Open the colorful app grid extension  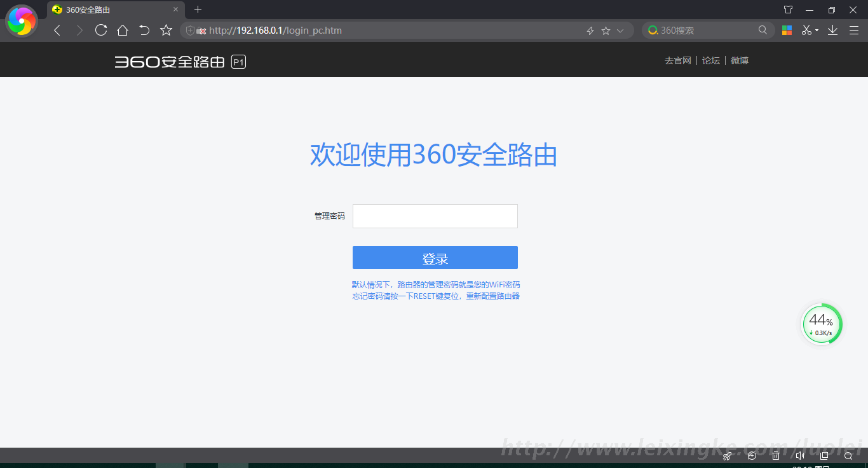point(787,30)
